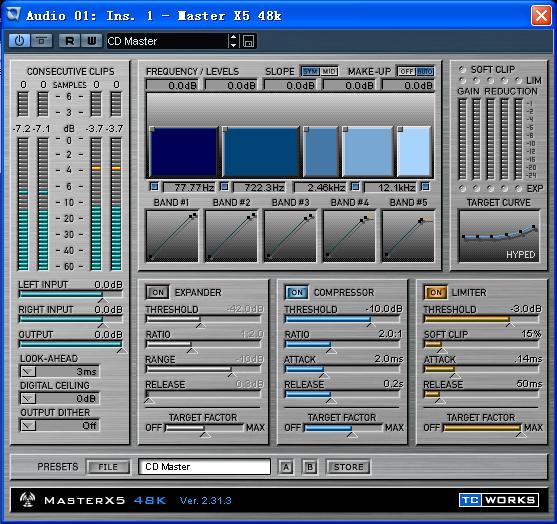Close the Master X5 plugin window
The height and width of the screenshot is (524, 557).
[x=541, y=16]
